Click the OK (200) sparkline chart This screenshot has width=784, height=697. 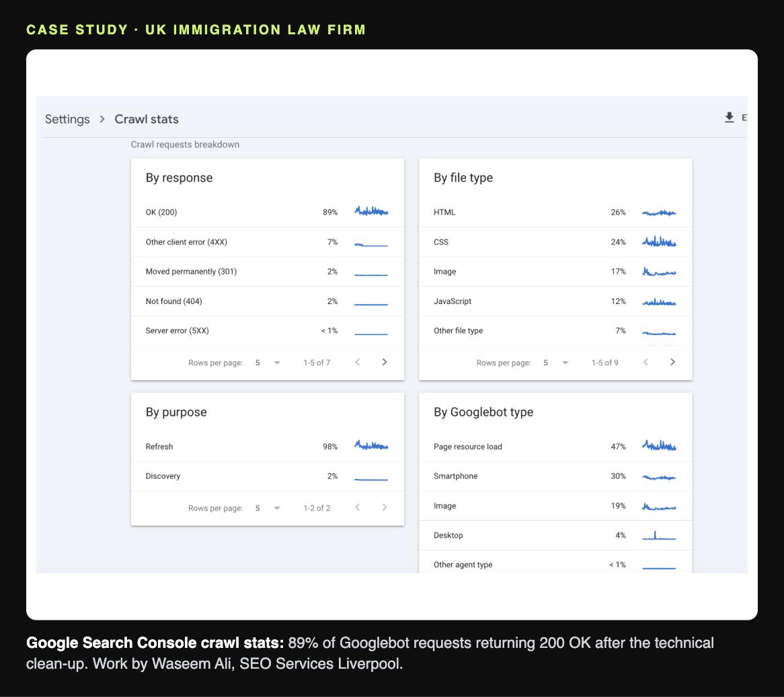[x=371, y=211]
